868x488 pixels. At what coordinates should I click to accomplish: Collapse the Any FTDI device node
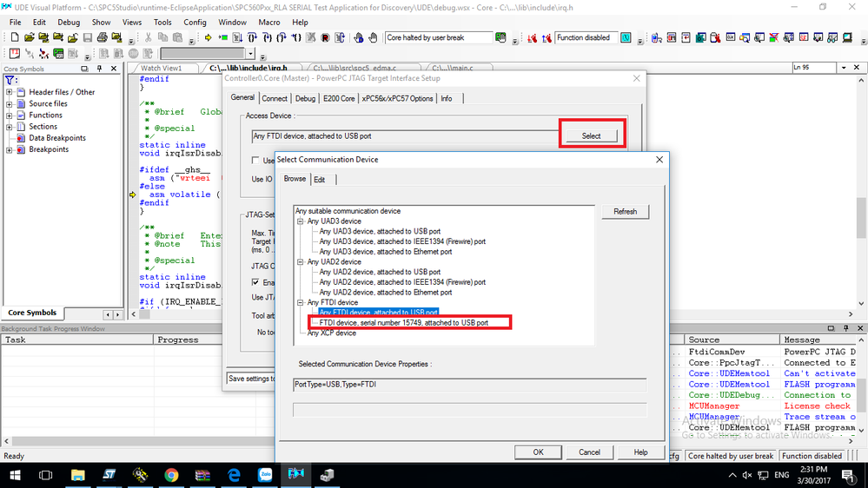[x=300, y=303]
